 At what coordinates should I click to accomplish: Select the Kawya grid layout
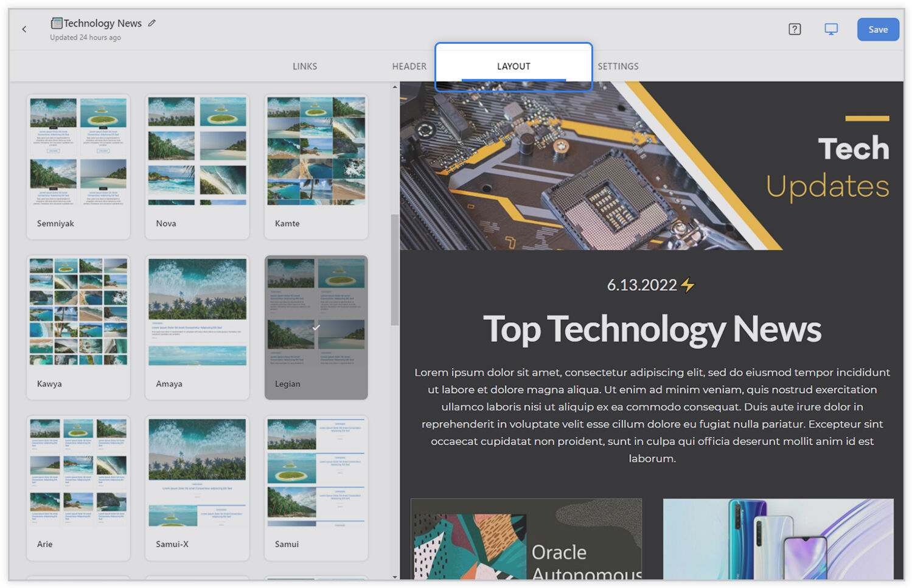[x=78, y=327]
